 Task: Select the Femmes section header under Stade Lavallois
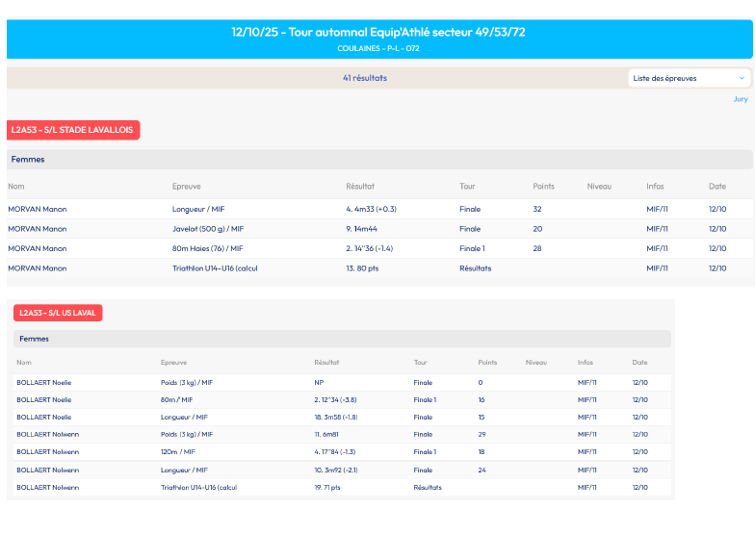[28, 160]
